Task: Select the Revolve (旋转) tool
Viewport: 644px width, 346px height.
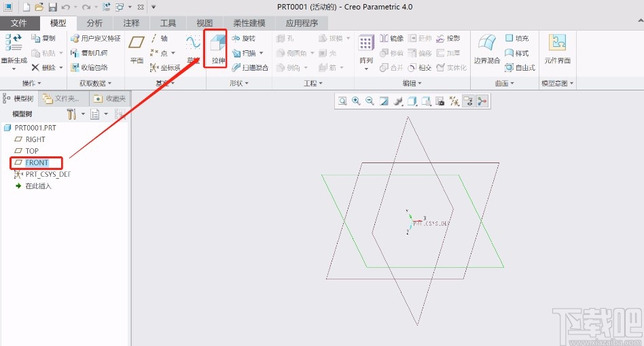Action: 244,38
